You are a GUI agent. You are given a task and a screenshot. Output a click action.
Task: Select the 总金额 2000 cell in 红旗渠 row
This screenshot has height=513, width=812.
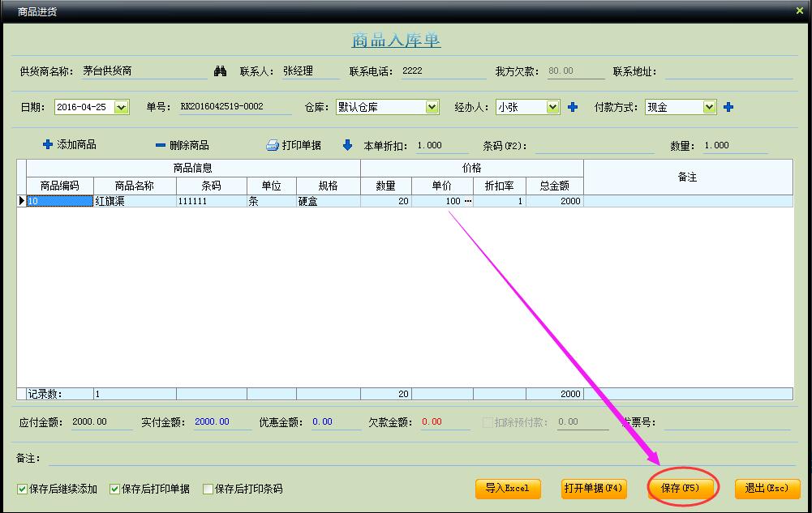pos(555,201)
